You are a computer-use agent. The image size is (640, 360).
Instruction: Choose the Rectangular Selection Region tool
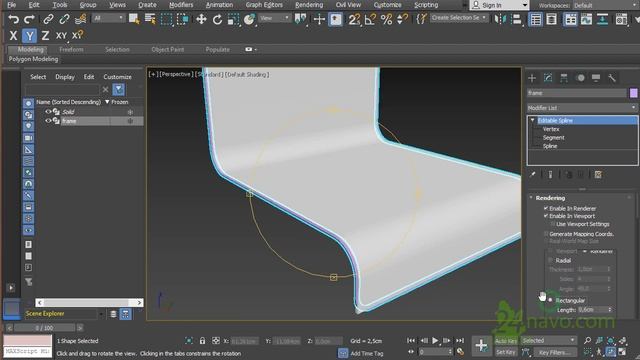pos(166,19)
